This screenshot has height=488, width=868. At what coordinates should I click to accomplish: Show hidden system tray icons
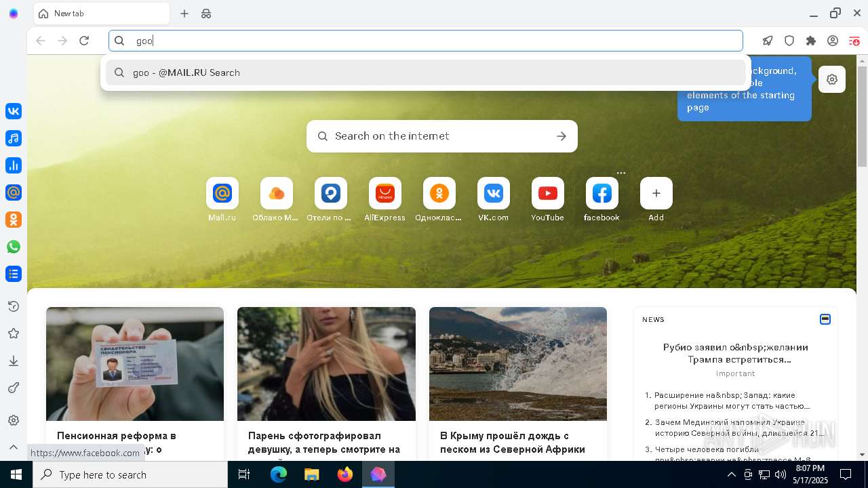pyautogui.click(x=732, y=474)
